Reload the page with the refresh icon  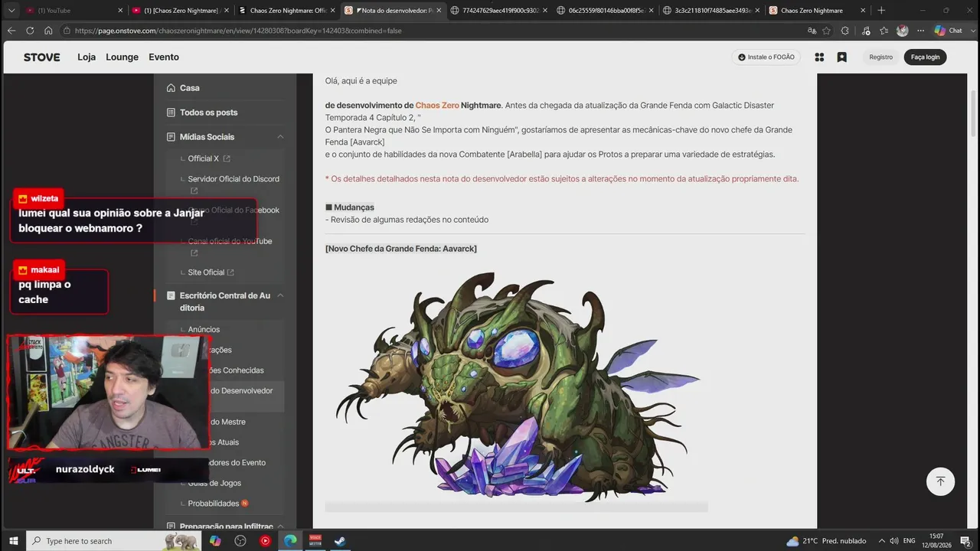click(30, 31)
